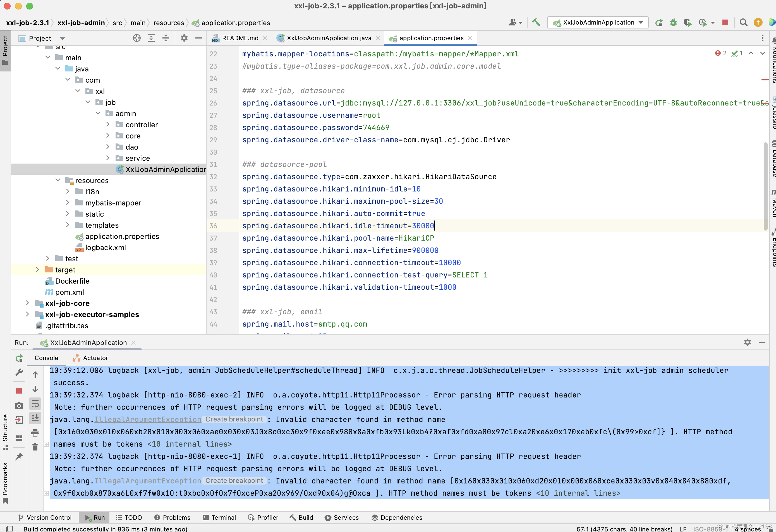Click the Select Opened File target icon
This screenshot has width=776, height=532.
pyautogui.click(x=136, y=38)
